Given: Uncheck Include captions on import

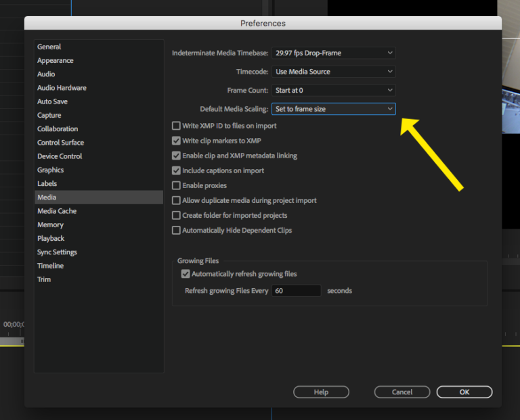Looking at the screenshot, I should (176, 170).
